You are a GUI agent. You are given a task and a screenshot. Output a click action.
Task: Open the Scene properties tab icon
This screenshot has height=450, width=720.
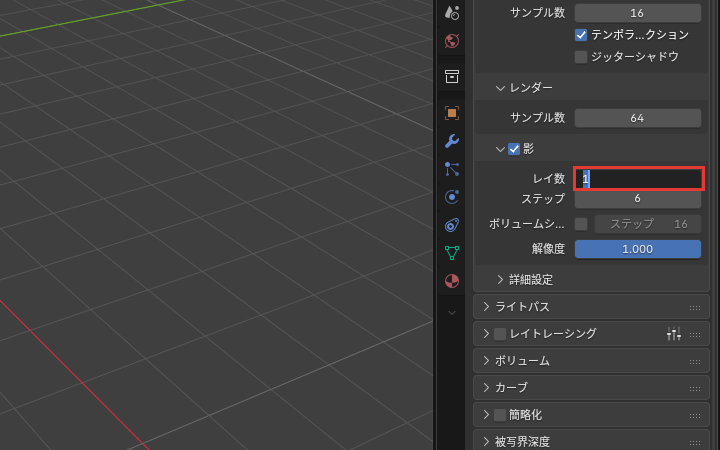452,13
